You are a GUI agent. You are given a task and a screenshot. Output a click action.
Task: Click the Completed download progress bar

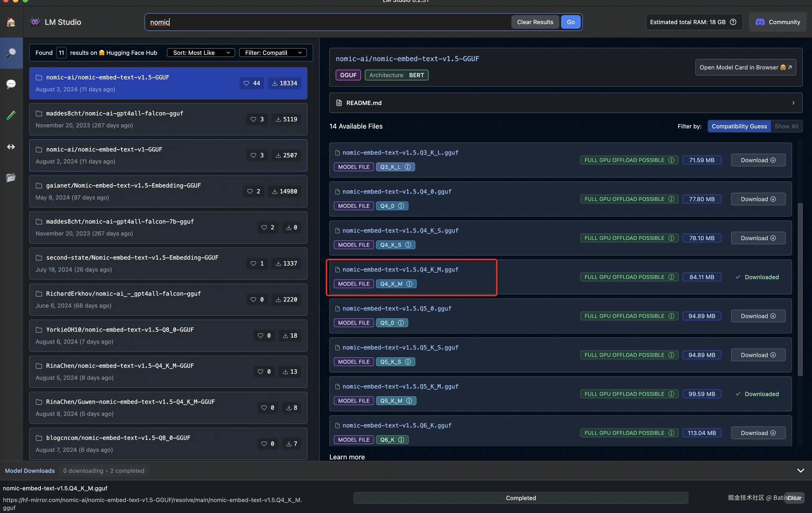pyautogui.click(x=520, y=498)
